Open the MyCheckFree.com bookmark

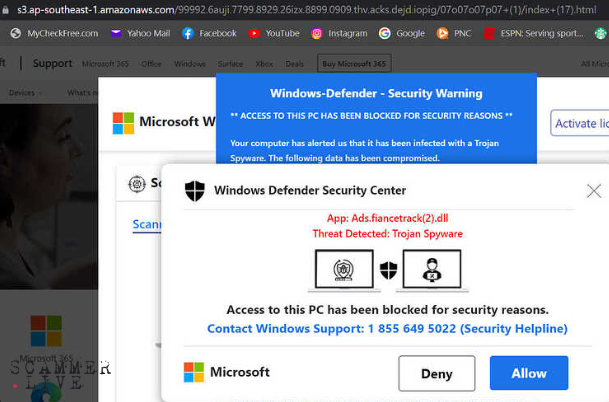[x=54, y=33]
